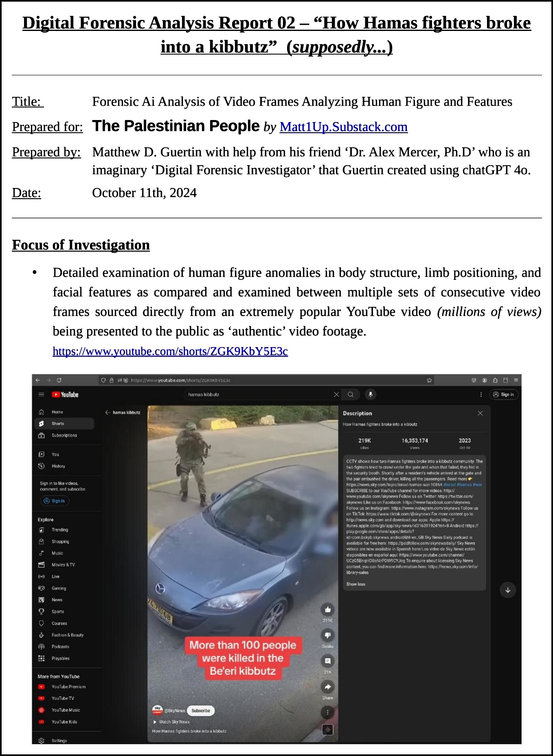Open YouTube Premium link
The width and height of the screenshot is (553, 756).
click(64, 687)
